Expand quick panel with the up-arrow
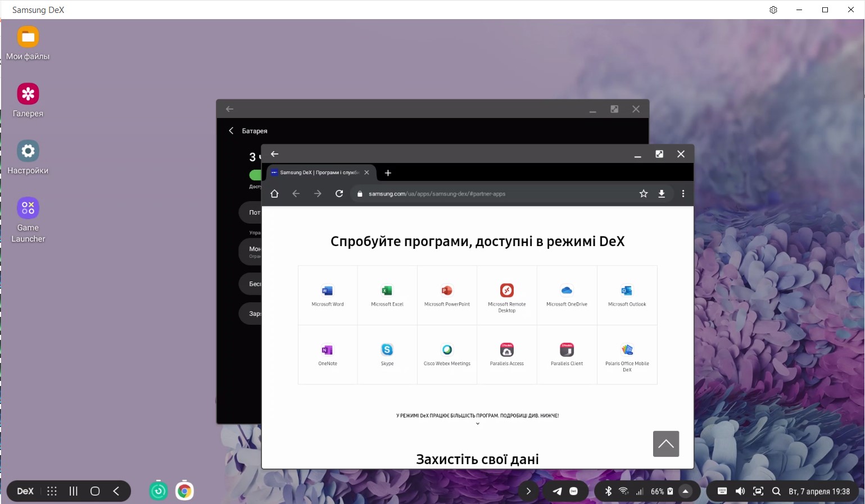Screen dimensions: 865x504 click(686, 491)
